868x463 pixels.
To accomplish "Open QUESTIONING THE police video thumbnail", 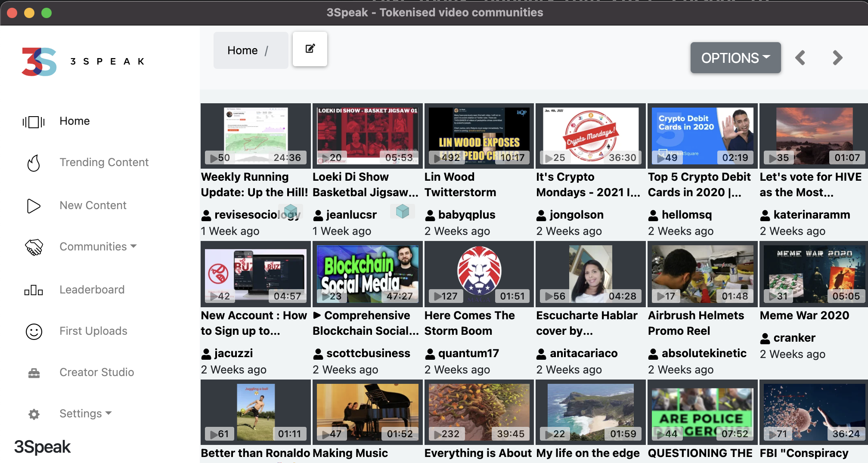I will click(x=702, y=412).
